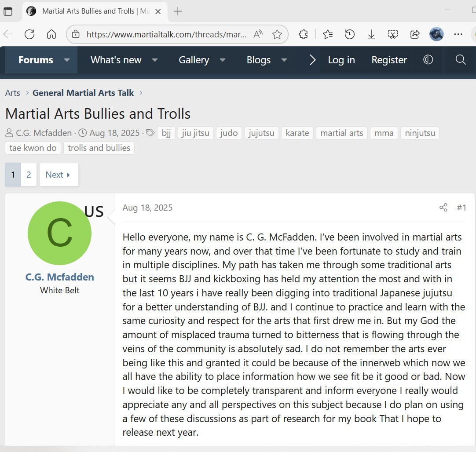Expand the Forums dropdown arrow
The height and width of the screenshot is (452, 476).
67,60
